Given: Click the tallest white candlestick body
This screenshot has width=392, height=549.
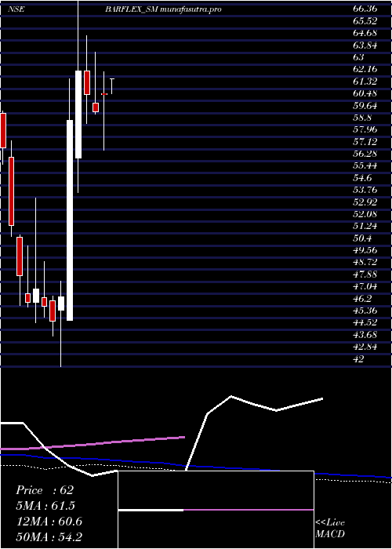Looking at the screenshot, I should (70, 220).
